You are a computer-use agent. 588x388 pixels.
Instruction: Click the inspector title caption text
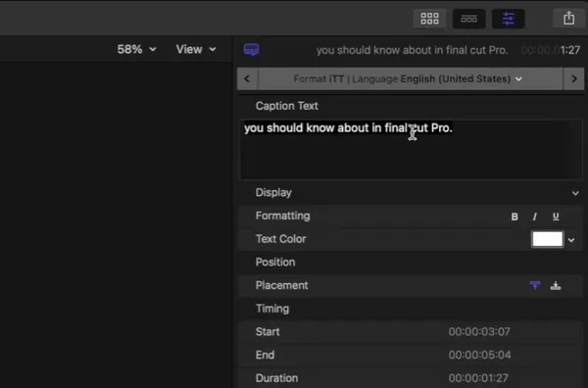pyautogui.click(x=412, y=50)
